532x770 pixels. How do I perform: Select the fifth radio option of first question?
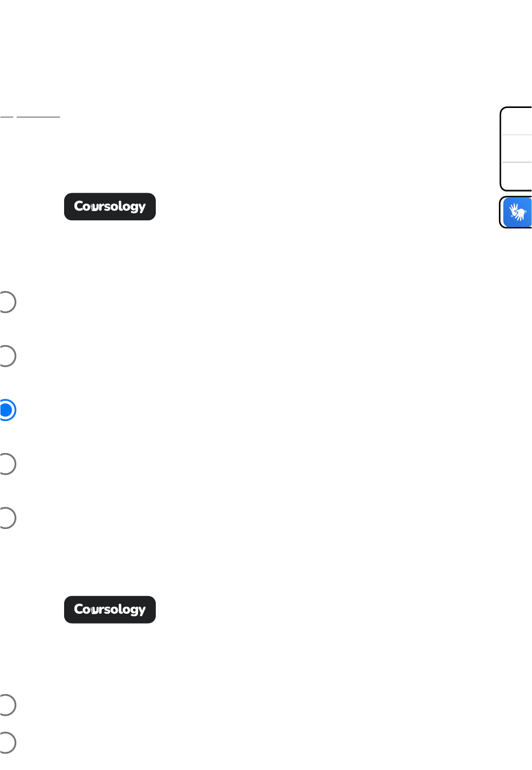point(6,518)
